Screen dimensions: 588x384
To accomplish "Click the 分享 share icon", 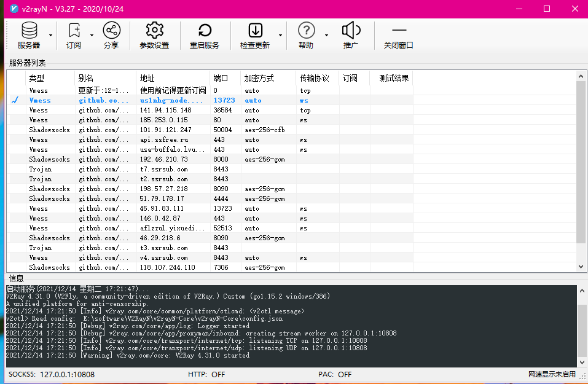I will [111, 35].
